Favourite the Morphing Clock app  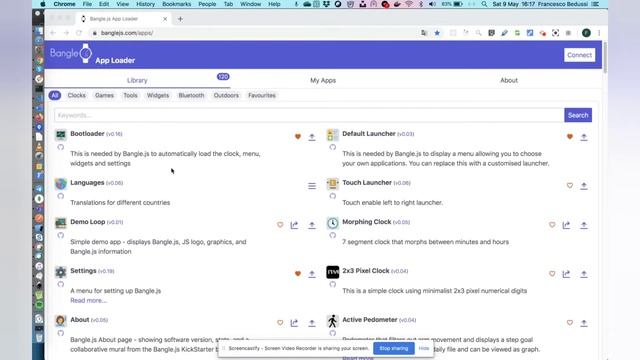point(552,225)
